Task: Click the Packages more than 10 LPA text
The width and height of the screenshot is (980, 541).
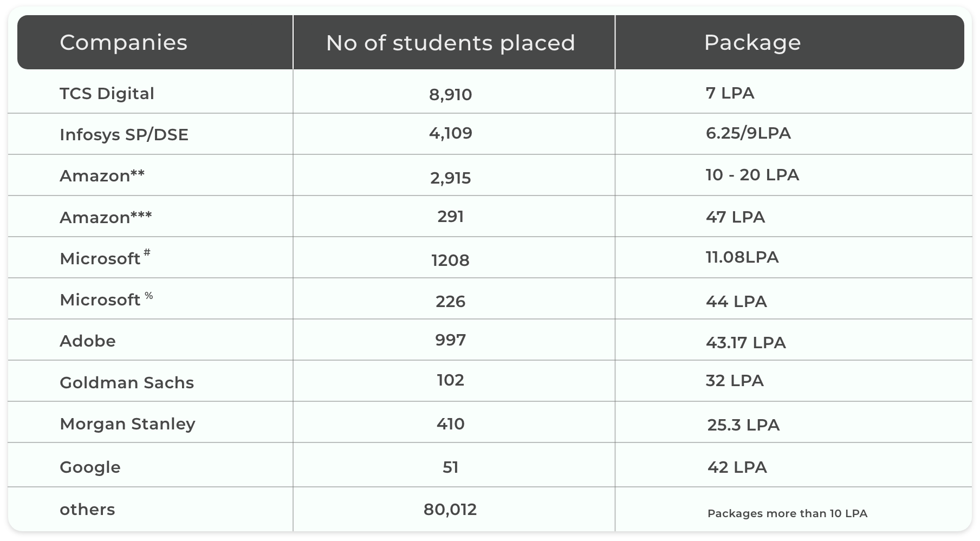Action: click(x=787, y=513)
